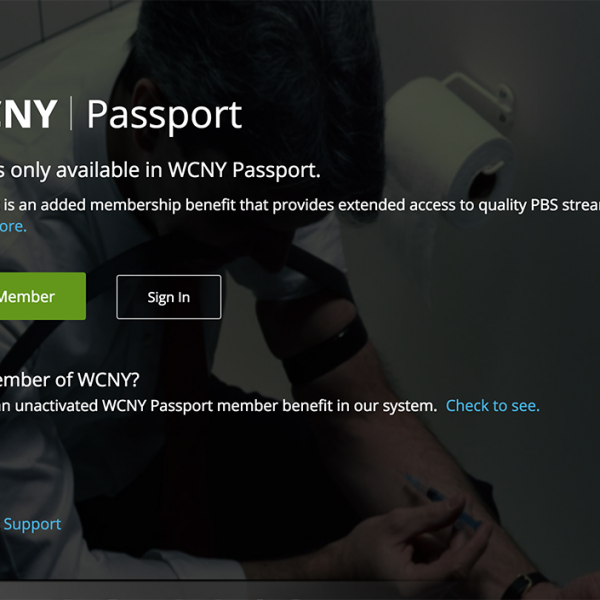
Task: Click the wristwatch in the background photo
Action: point(526,585)
